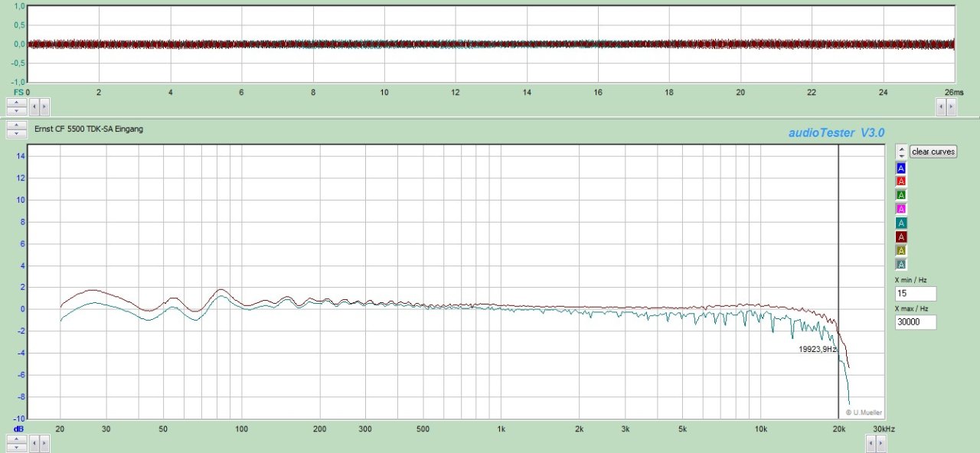Screen dimensions: 980x453
Task: Click the olive curve A marker
Action: (901, 250)
